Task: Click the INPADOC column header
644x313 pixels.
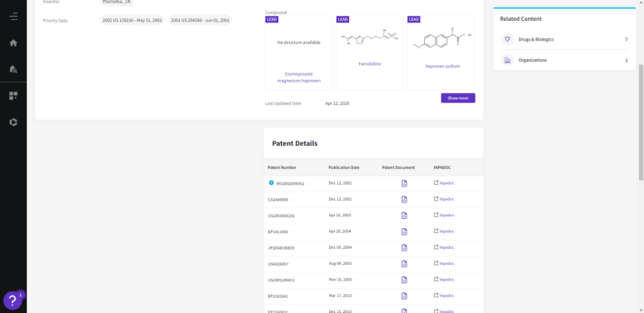Action: tap(442, 167)
